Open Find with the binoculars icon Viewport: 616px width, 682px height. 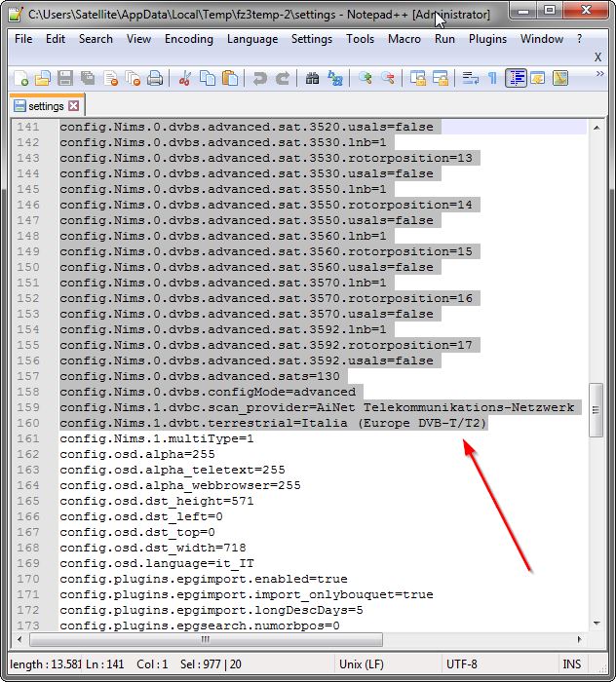click(x=312, y=78)
